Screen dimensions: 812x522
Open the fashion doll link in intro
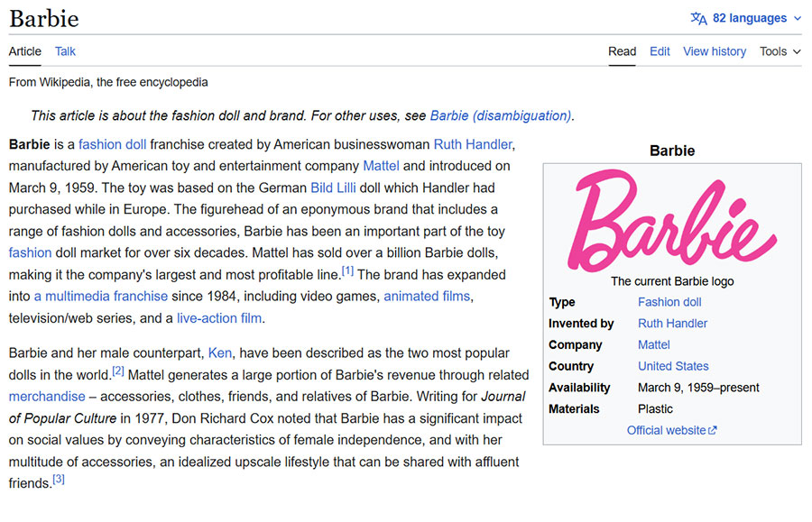click(x=113, y=144)
